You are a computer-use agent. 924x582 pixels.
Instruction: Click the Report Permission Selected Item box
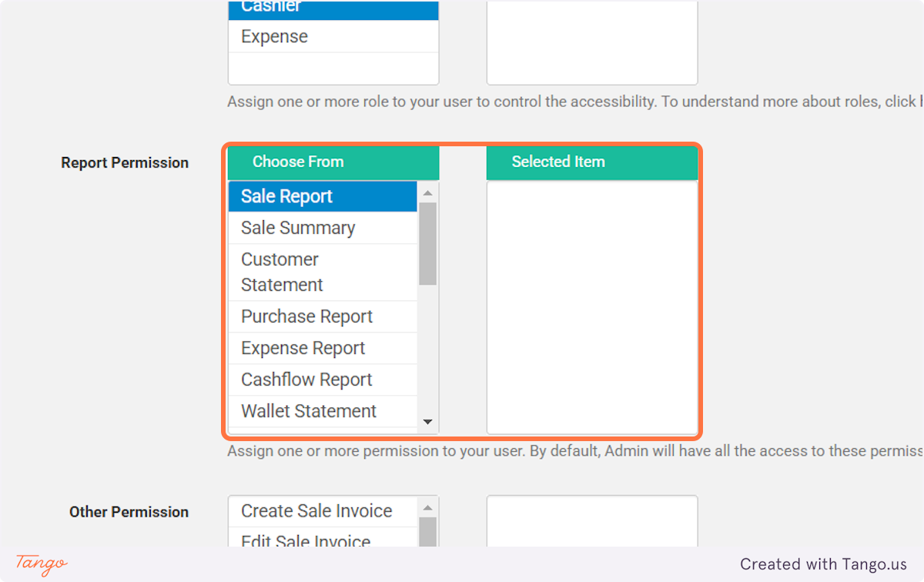[592, 307]
